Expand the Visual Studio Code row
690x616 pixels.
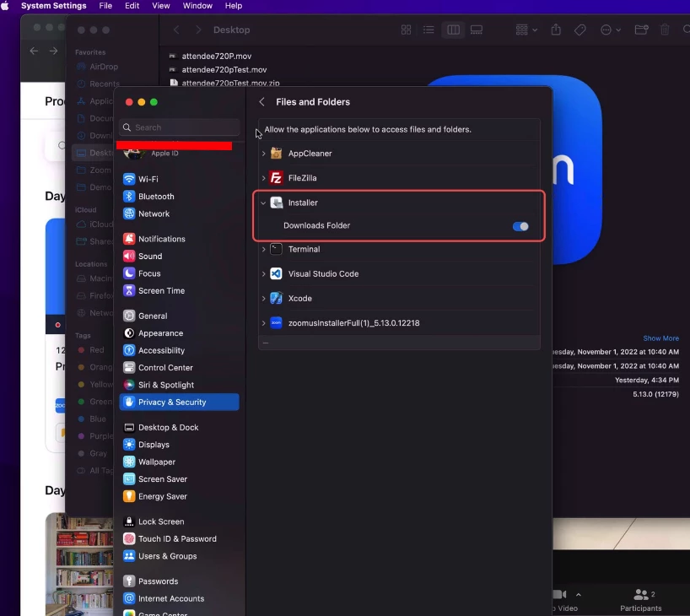263,274
